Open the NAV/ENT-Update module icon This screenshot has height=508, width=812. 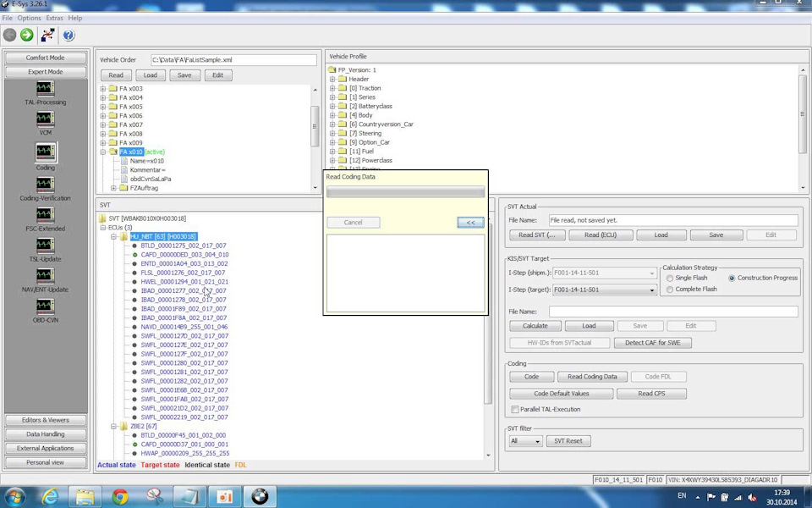point(46,276)
